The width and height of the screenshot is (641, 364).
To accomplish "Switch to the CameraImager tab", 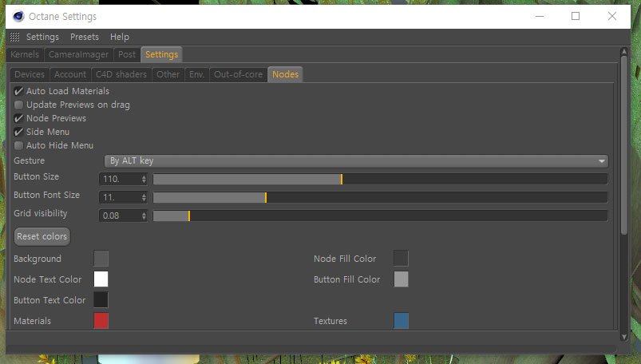I will [x=78, y=54].
